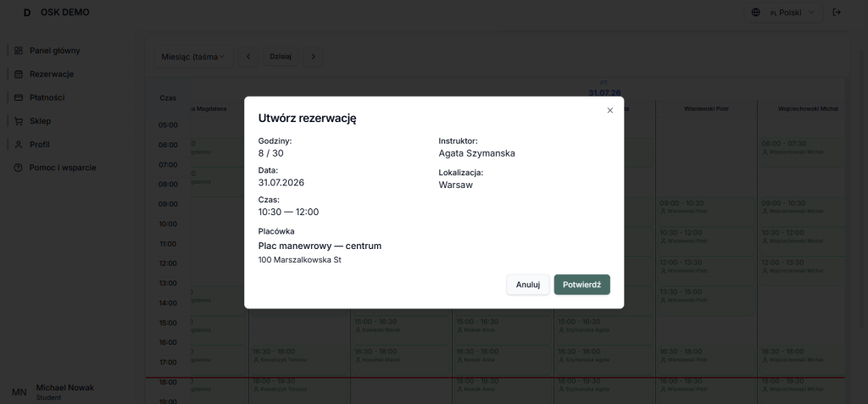The image size is (868, 404).
Task: Click the Warsaw location value
Action: pyautogui.click(x=455, y=185)
